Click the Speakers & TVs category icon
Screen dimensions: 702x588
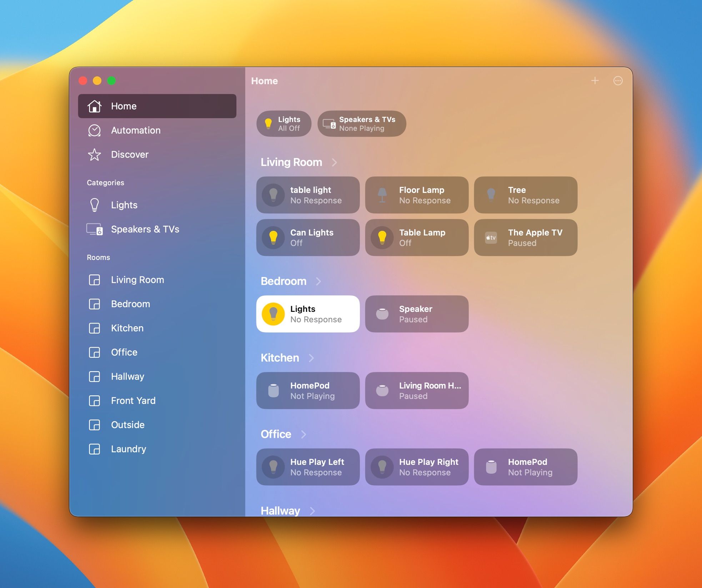tap(95, 229)
